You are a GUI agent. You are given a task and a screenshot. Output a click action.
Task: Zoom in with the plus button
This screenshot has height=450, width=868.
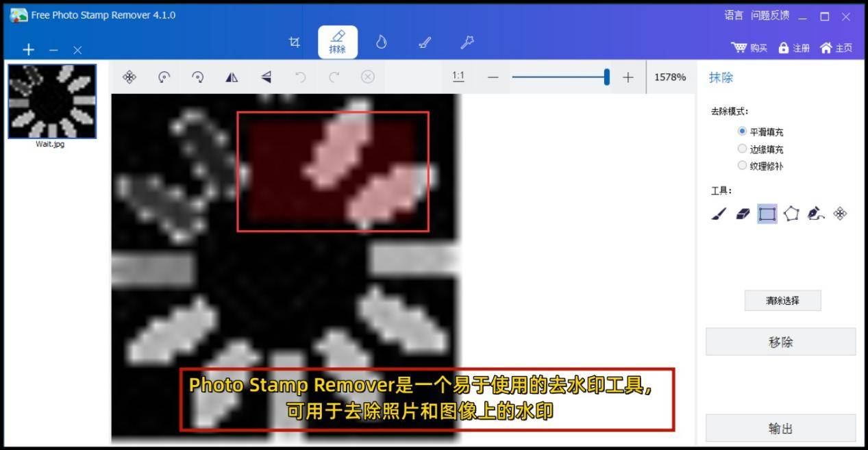tap(628, 77)
